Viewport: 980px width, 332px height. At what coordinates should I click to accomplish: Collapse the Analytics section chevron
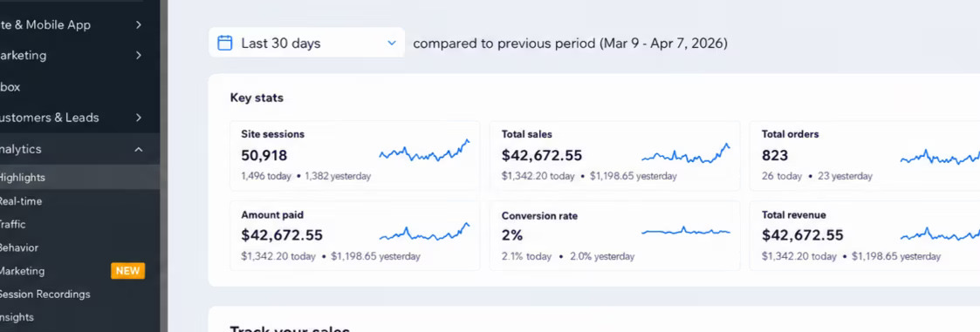tap(138, 149)
